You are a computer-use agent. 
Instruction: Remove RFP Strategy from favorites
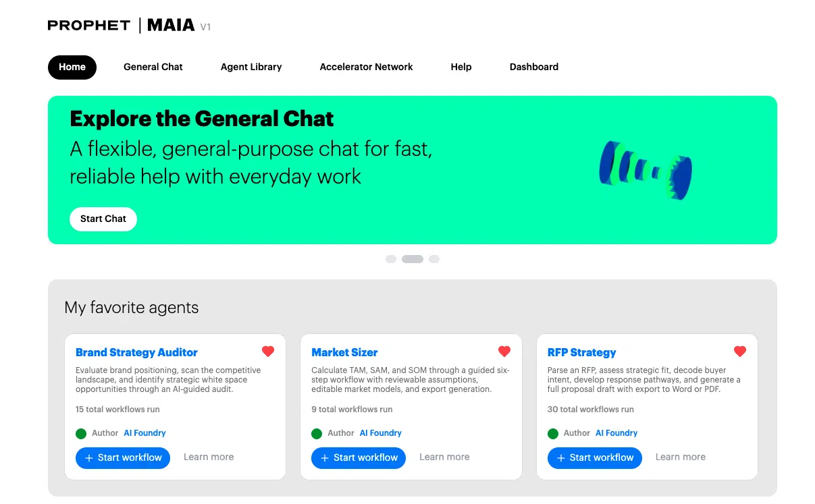(739, 351)
